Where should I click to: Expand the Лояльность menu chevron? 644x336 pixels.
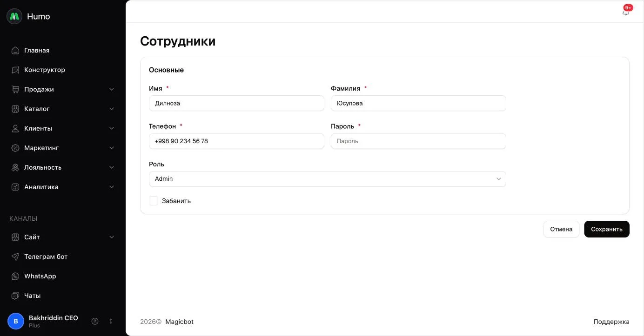112,167
